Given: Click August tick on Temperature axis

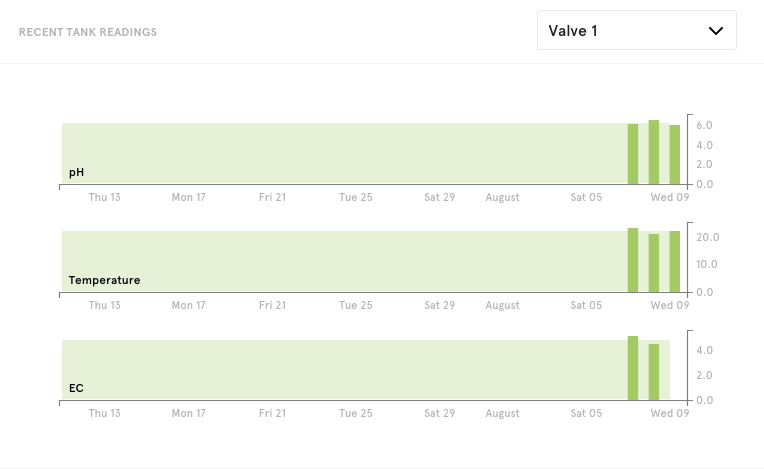Looking at the screenshot, I should pos(502,305).
